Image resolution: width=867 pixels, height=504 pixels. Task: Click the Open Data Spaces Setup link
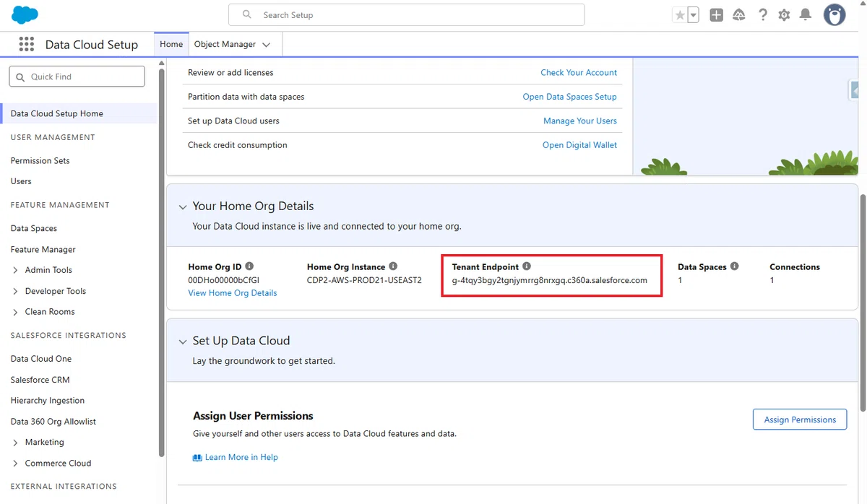click(x=570, y=97)
